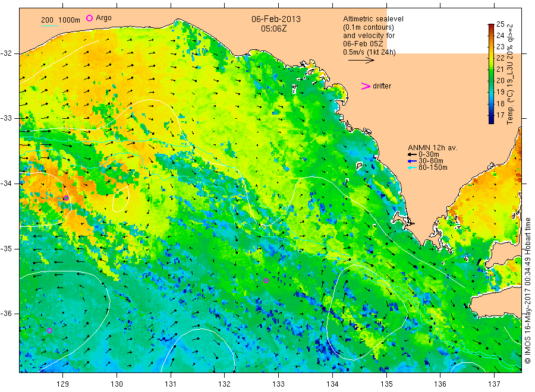Click the latitude label '-32'
The width and height of the screenshot is (535, 392).
click(7, 53)
